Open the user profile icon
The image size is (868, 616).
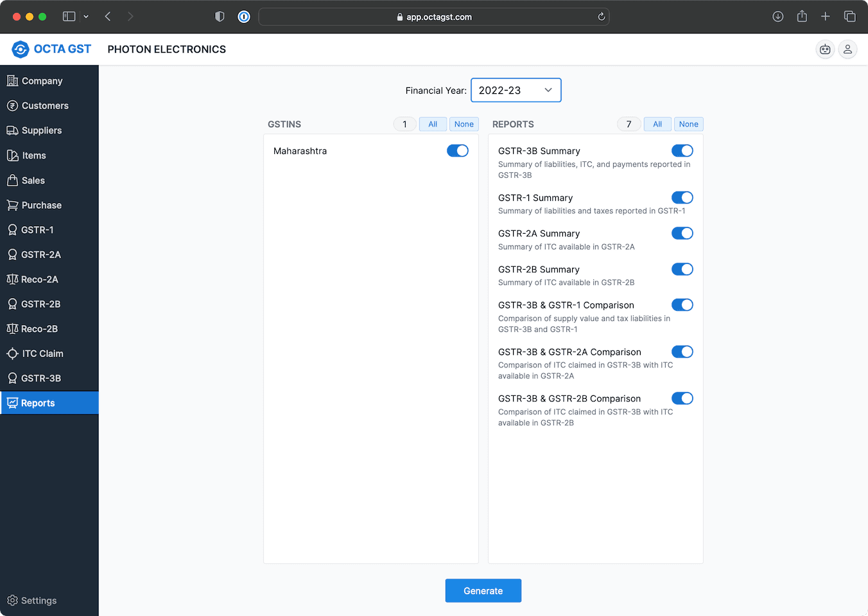[847, 49]
